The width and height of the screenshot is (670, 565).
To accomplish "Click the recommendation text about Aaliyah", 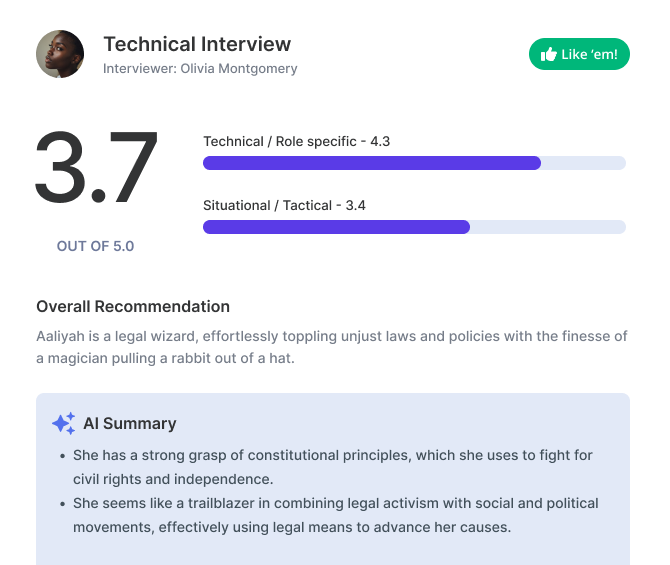I will pos(332,347).
